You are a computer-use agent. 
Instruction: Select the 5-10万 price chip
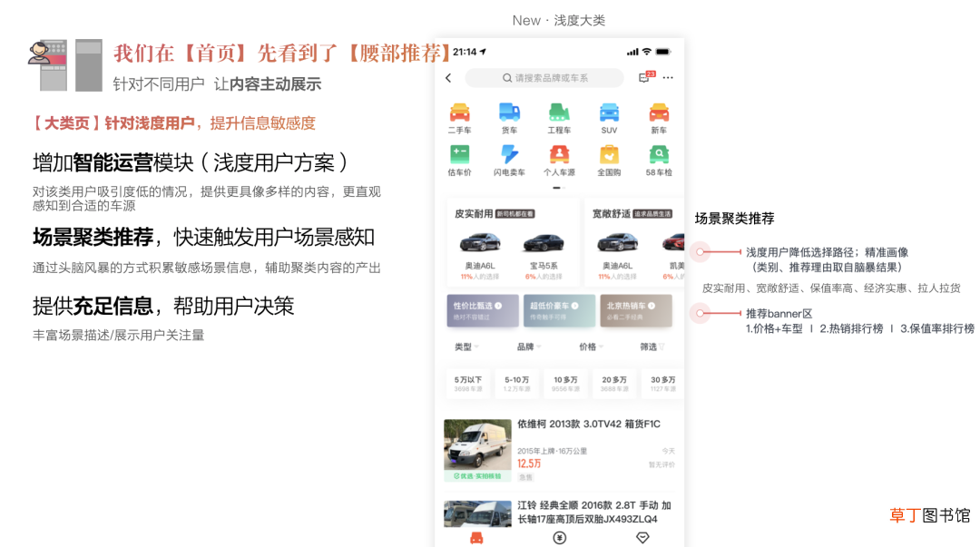coord(517,383)
